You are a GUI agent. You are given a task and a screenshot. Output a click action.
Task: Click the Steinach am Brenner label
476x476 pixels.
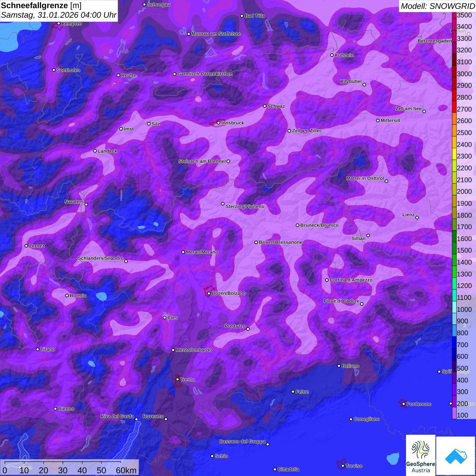click(202, 161)
